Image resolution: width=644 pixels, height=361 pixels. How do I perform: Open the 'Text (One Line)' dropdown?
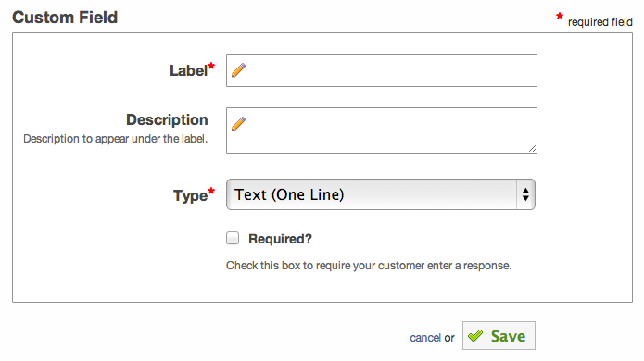381,194
